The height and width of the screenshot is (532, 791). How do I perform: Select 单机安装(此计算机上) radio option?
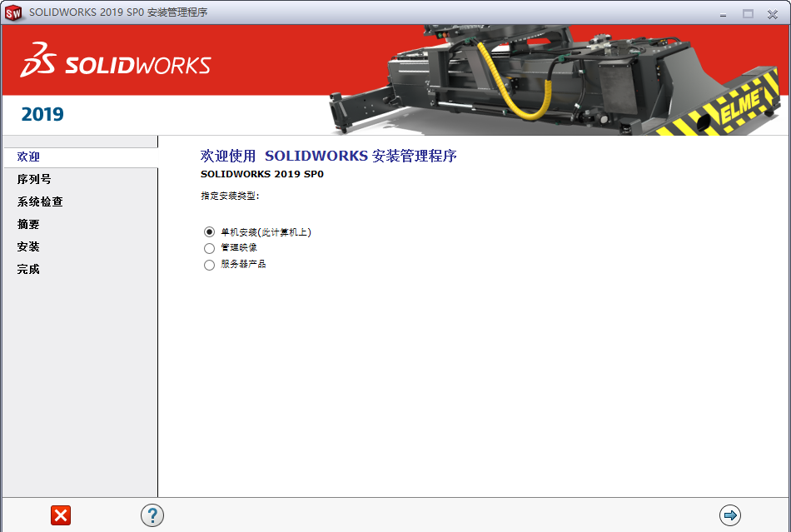point(209,232)
